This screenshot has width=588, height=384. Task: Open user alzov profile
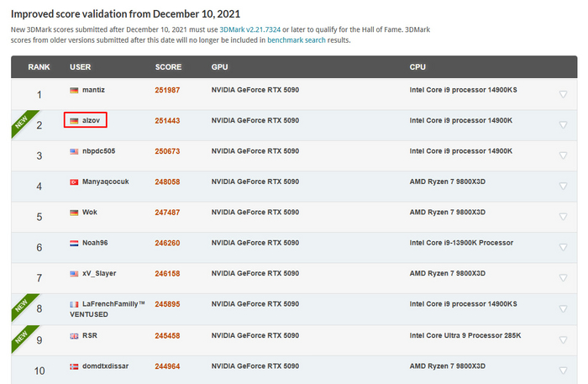click(x=91, y=120)
